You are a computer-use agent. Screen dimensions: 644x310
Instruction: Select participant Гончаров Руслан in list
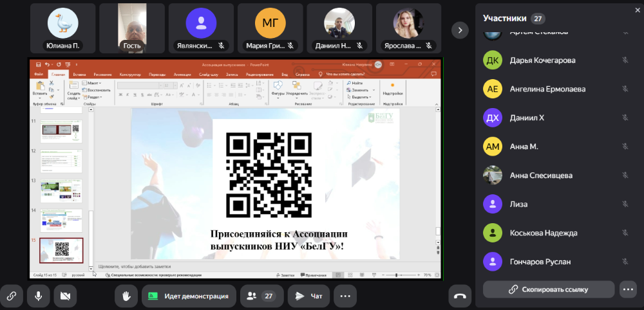(x=556, y=262)
